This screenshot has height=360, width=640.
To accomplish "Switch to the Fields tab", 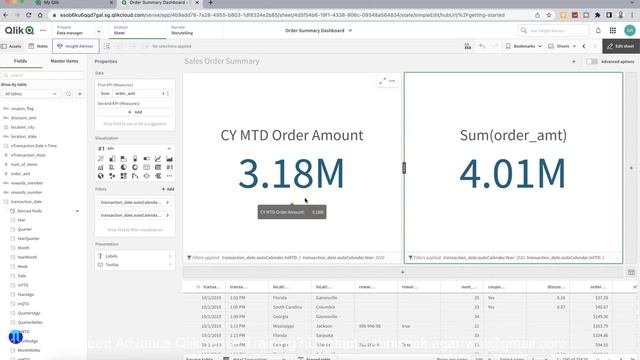I will point(20,61).
